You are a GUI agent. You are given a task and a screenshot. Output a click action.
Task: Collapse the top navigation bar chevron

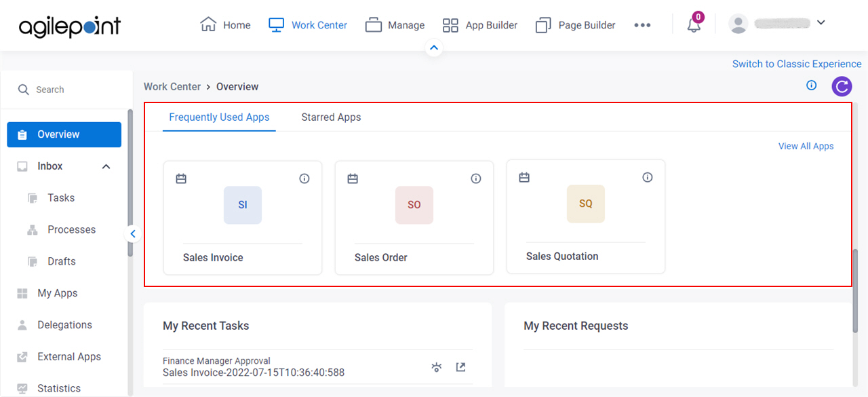[434, 48]
